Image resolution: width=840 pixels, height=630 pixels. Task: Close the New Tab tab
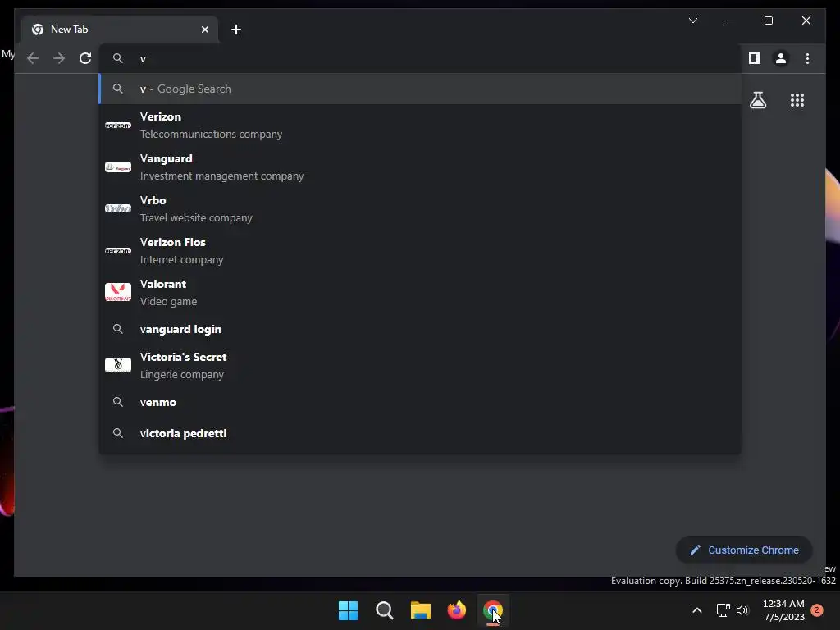(x=204, y=30)
